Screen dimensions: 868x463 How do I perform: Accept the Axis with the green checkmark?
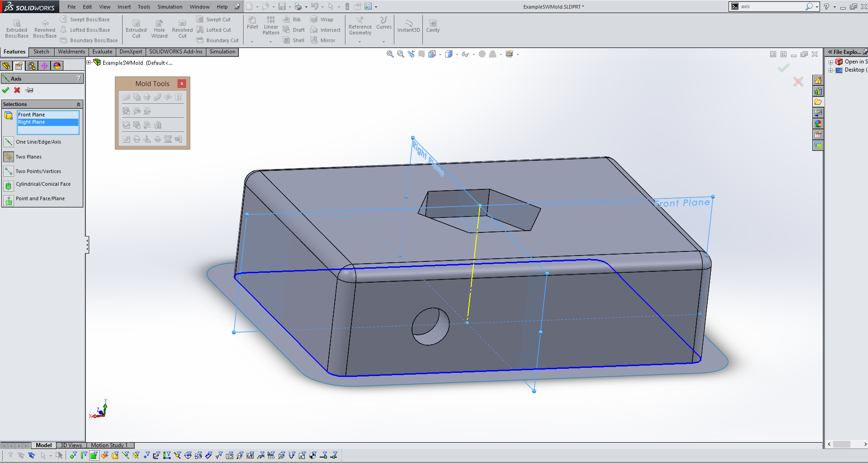(5, 90)
